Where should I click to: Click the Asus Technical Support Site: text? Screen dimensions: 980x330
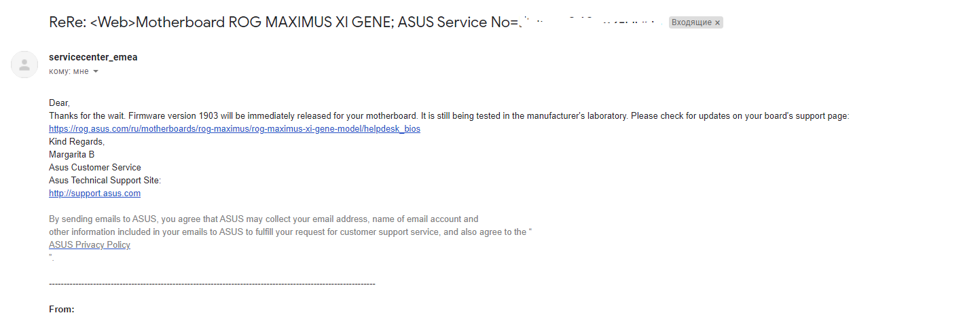coord(105,181)
